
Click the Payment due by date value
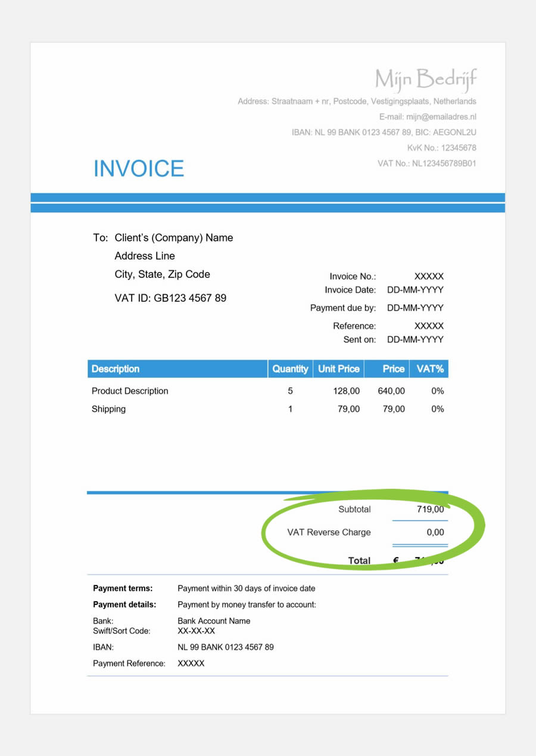pos(415,308)
